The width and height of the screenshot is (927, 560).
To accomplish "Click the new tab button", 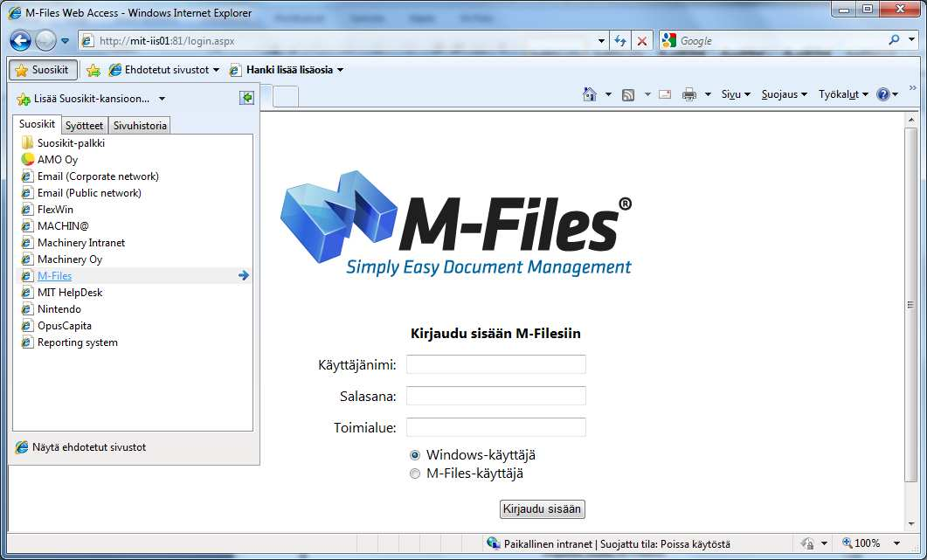I will [286, 96].
